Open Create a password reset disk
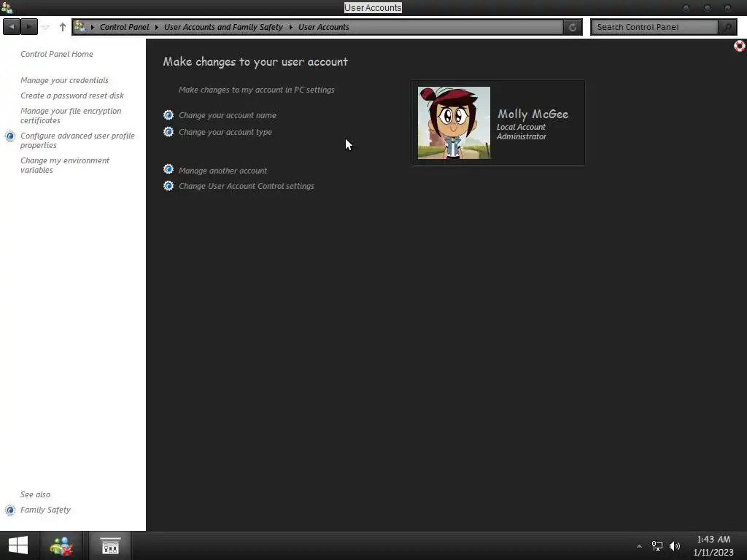Screen dimensions: 747x560 pos(72,96)
